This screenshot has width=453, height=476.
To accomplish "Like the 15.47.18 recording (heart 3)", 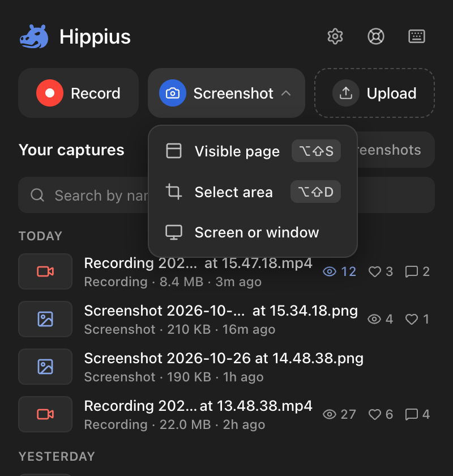I will tap(375, 271).
